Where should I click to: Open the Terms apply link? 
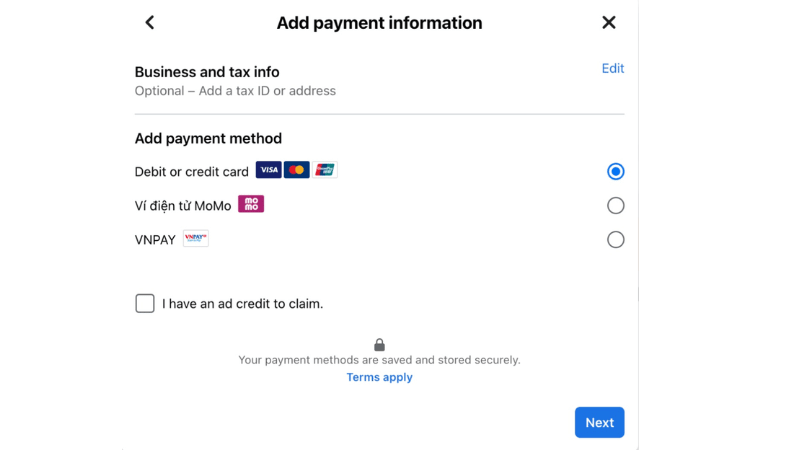pos(379,377)
